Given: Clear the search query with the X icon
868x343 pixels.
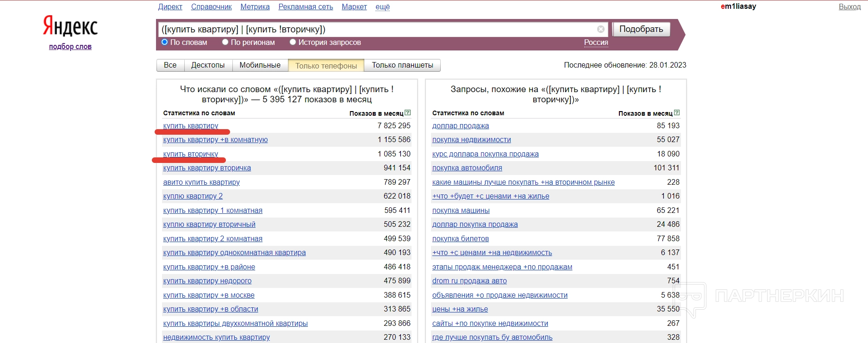Looking at the screenshot, I should pos(601,29).
